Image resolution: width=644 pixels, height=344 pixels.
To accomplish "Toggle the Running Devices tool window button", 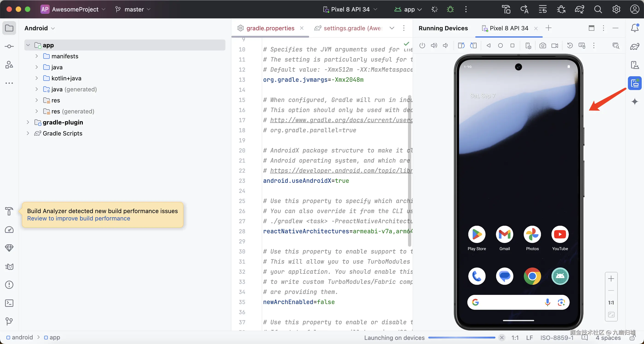I will [x=635, y=83].
